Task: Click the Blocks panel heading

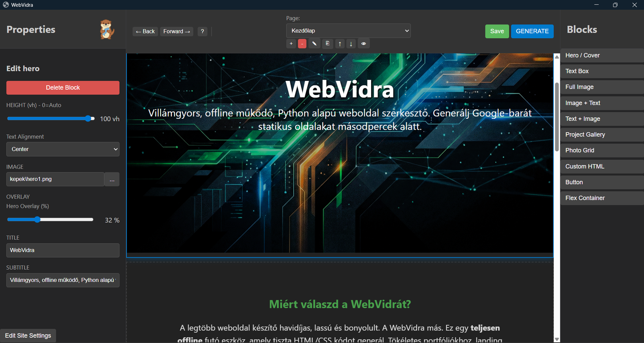Action: [582, 29]
